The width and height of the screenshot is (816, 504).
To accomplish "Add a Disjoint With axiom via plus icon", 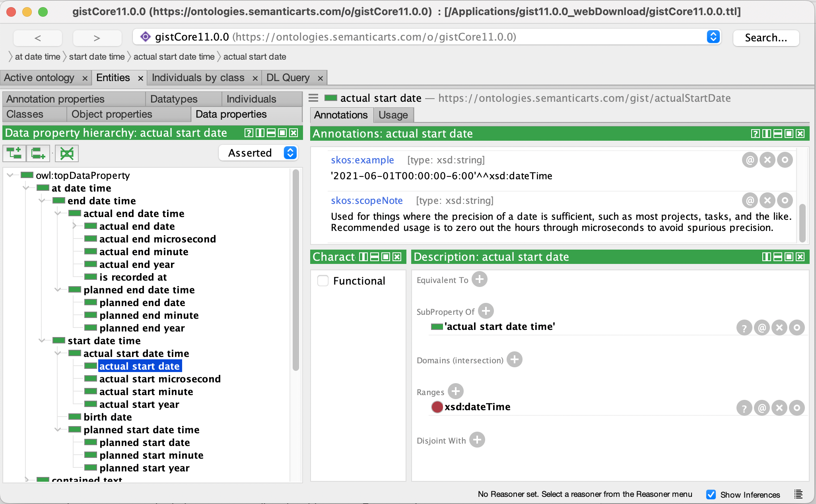I will click(x=477, y=440).
